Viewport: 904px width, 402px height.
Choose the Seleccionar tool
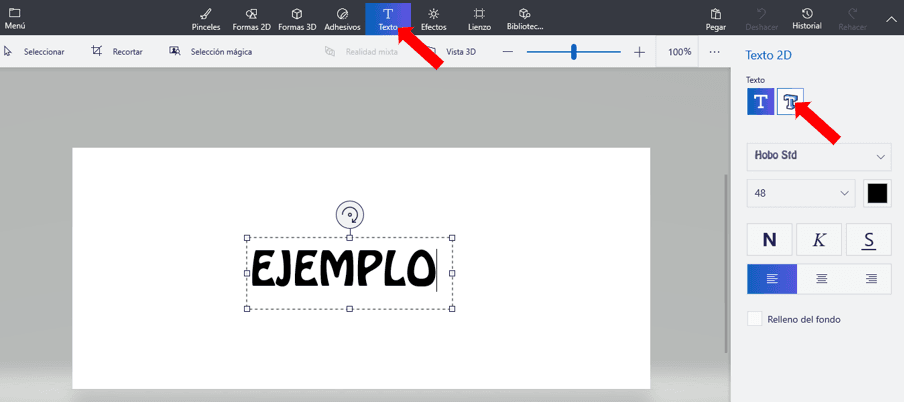click(34, 52)
